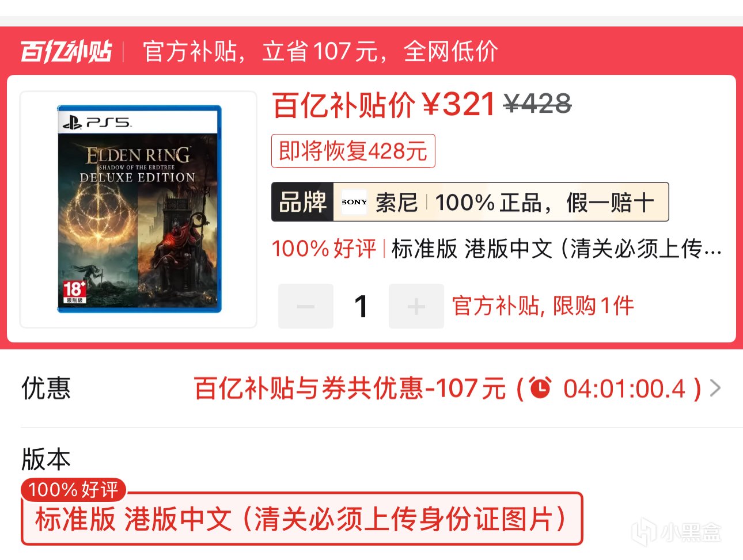
Task: Tap the 百亿补贴 logo in banner
Action: coord(66,51)
